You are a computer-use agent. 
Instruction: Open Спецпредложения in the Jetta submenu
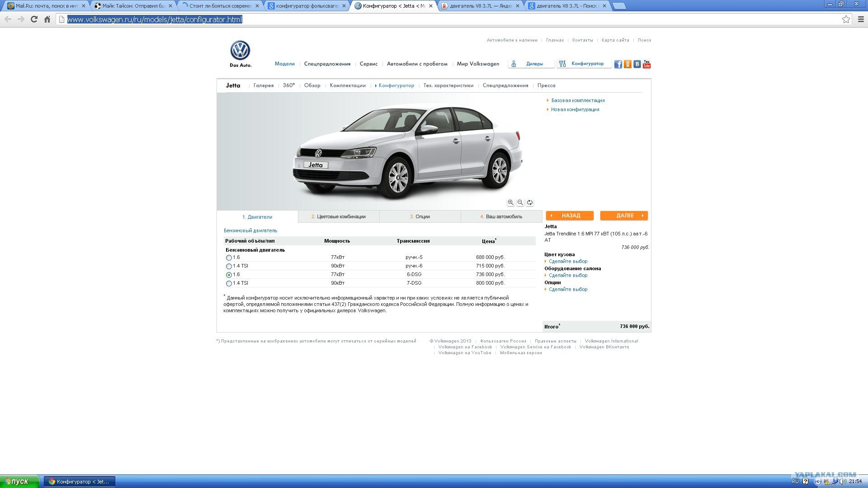pos(505,85)
